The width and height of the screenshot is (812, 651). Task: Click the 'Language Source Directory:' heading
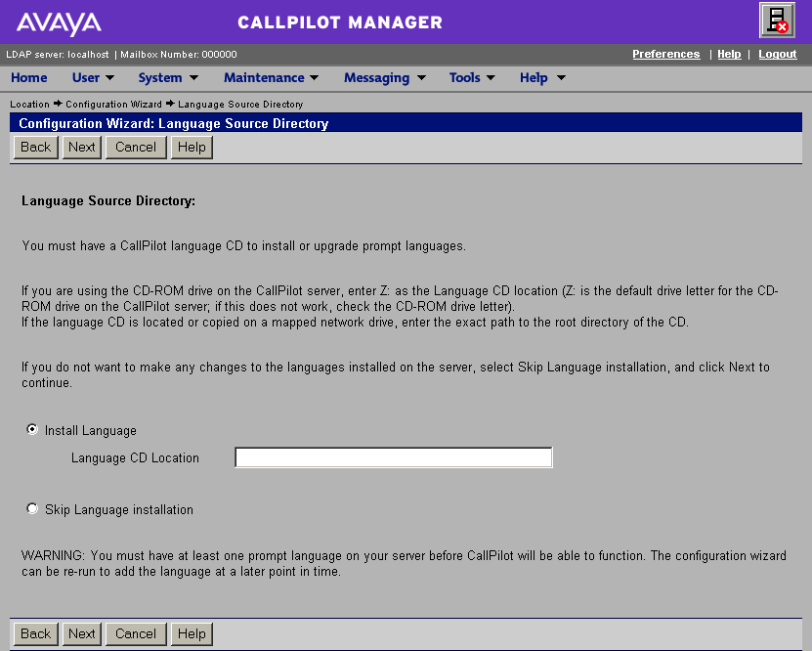[108, 201]
